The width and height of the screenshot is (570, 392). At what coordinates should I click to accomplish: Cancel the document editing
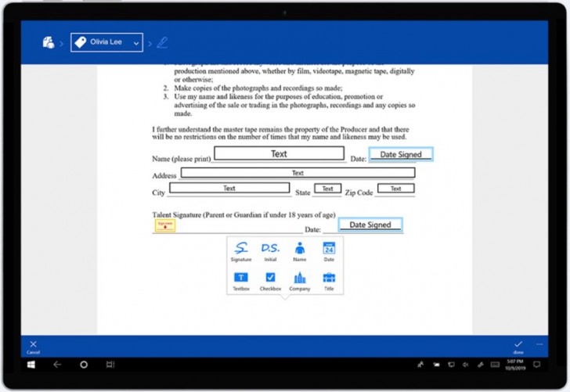33,347
